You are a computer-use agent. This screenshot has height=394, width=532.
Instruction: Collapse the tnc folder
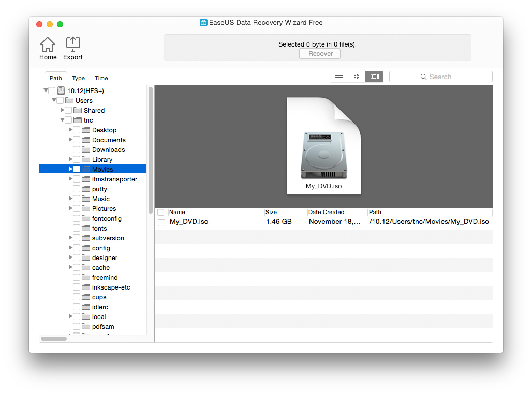(x=62, y=119)
